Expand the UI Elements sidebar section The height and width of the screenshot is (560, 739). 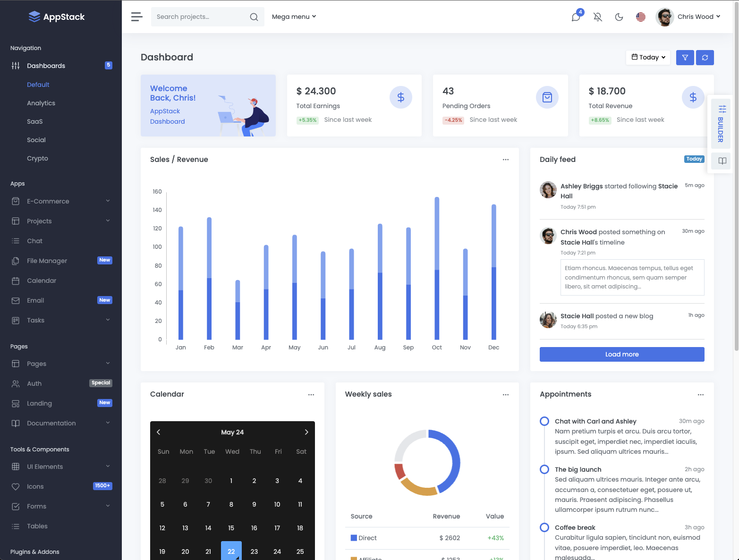(x=61, y=467)
